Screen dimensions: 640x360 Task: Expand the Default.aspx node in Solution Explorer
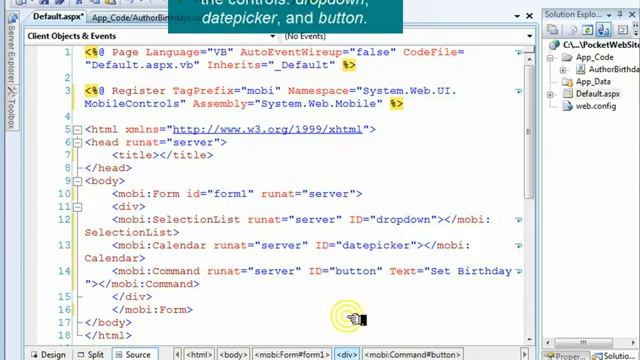(x=550, y=95)
